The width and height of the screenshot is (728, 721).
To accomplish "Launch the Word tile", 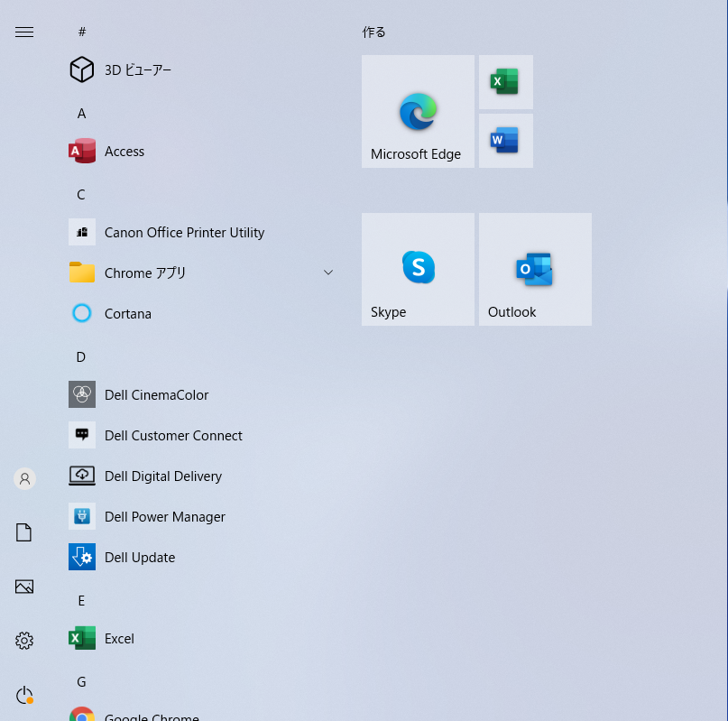I will coord(505,140).
